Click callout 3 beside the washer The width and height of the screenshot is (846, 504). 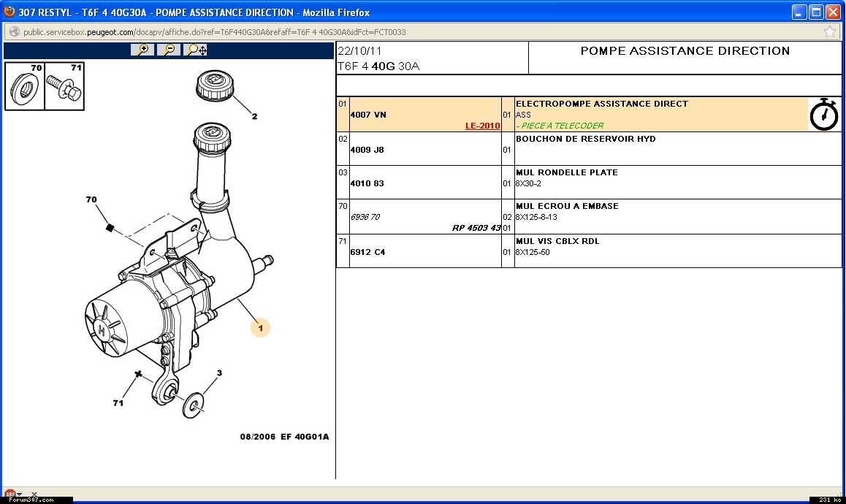[218, 373]
